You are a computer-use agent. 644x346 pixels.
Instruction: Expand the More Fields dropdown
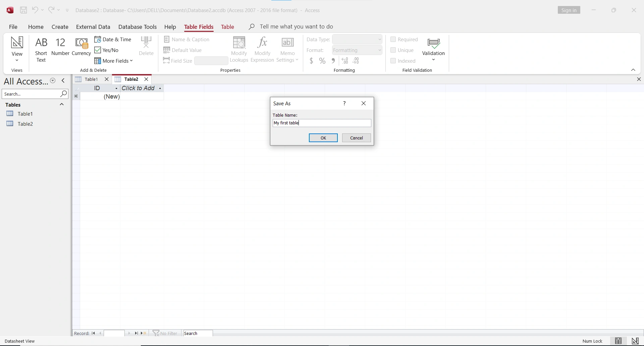tap(114, 61)
